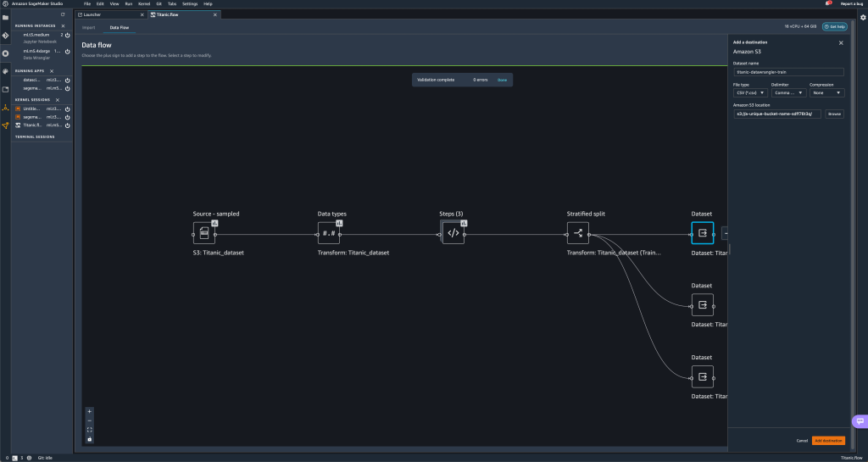The image size is (868, 462).
Task: Cancel adding a destination
Action: point(802,441)
